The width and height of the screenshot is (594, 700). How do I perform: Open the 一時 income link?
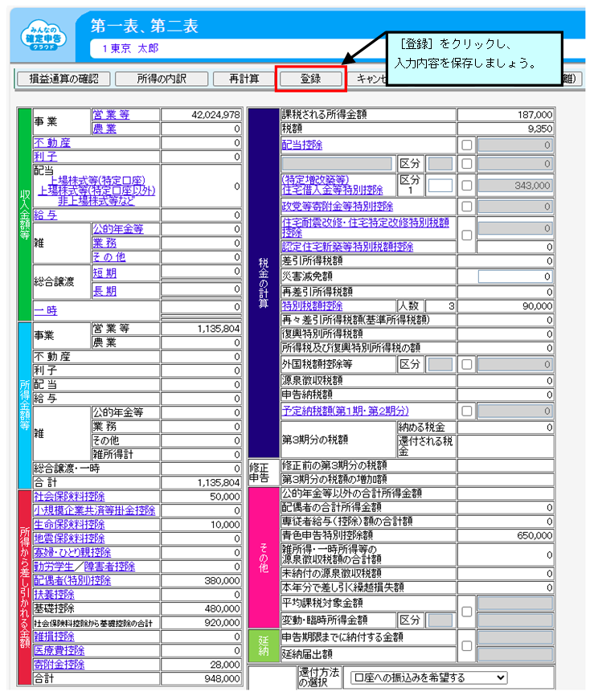pos(46,311)
